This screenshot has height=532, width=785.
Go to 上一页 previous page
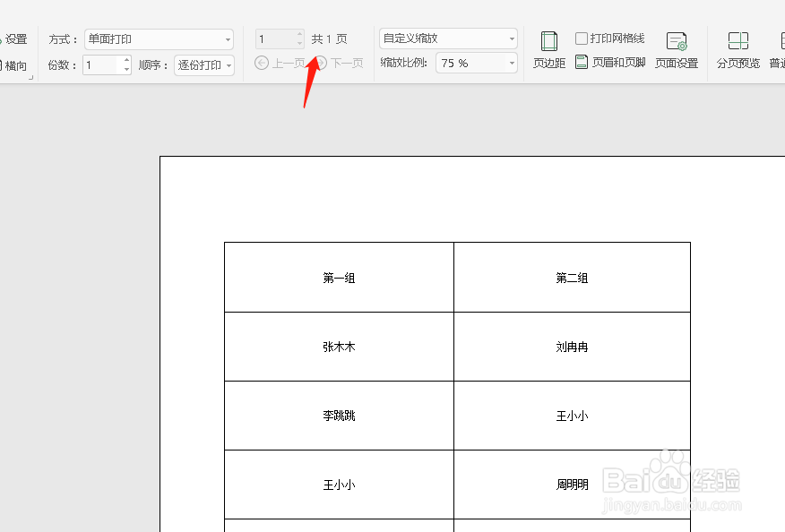pyautogui.click(x=280, y=63)
